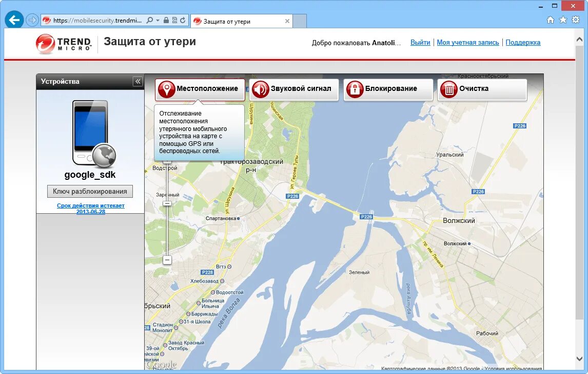Refresh the page with reload icon
The image size is (588, 374).
(183, 20)
